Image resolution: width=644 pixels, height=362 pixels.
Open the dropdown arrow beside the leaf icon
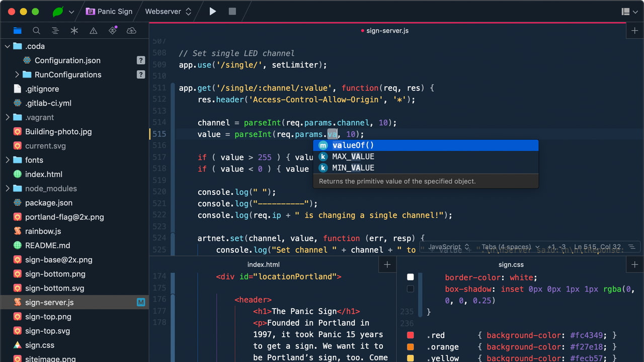coord(71,12)
